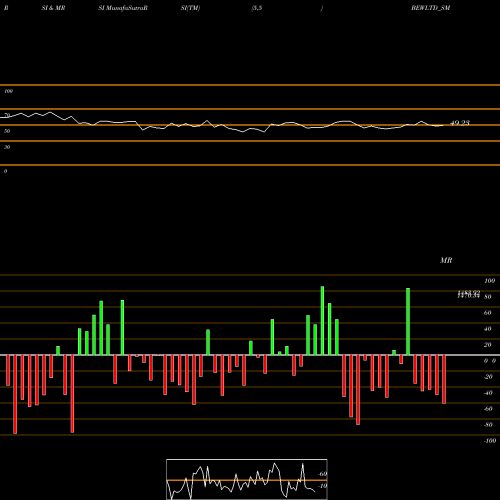The image size is (500, 500).
Task: Click the 100 label in the RSI panel
Action: (8, 91)
